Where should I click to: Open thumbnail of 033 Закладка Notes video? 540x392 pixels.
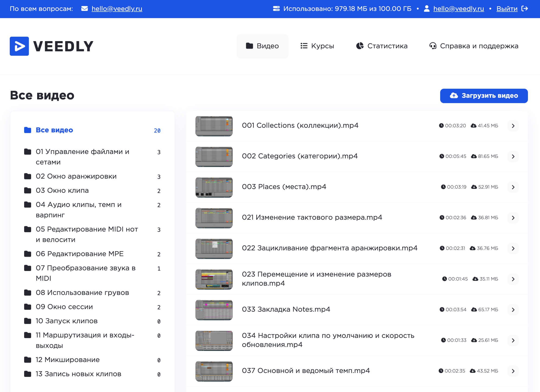click(214, 310)
